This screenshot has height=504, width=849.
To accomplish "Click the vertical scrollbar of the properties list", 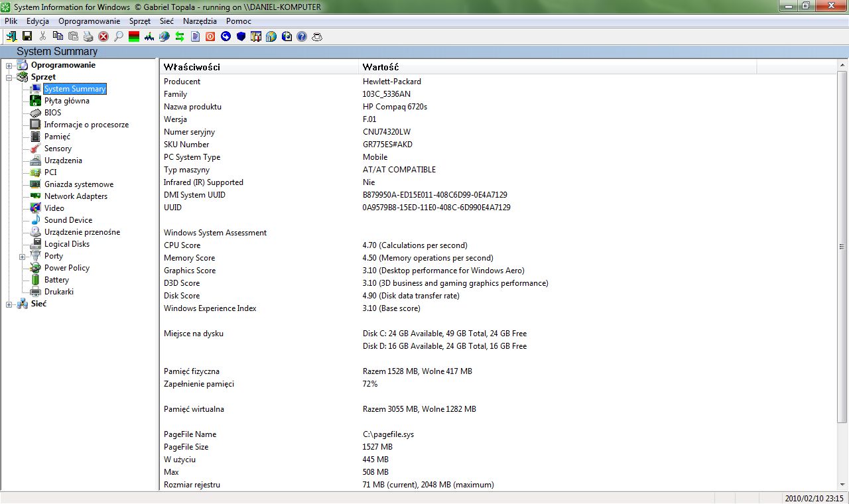I will click(x=842, y=245).
